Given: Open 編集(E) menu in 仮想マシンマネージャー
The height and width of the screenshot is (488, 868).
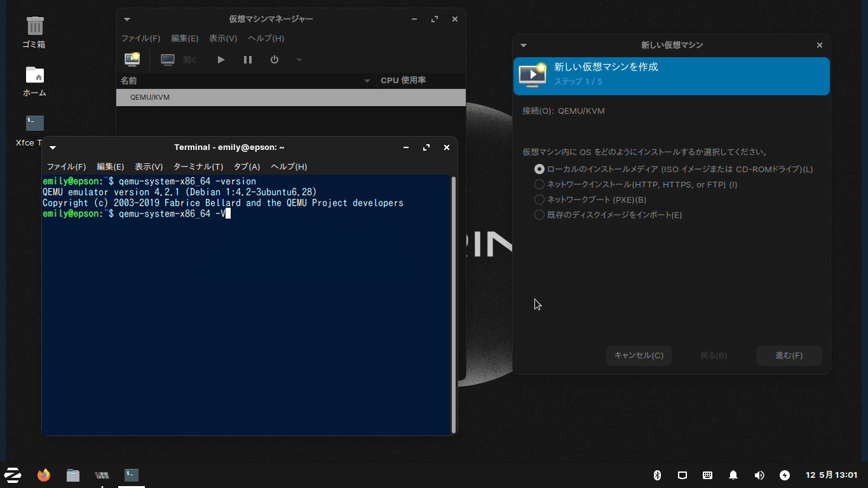Looking at the screenshot, I should pos(185,38).
